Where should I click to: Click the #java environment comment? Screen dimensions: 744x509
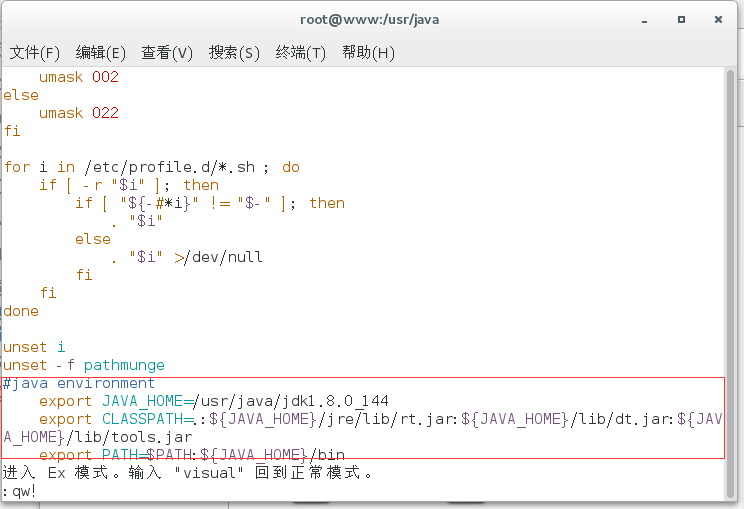point(79,383)
